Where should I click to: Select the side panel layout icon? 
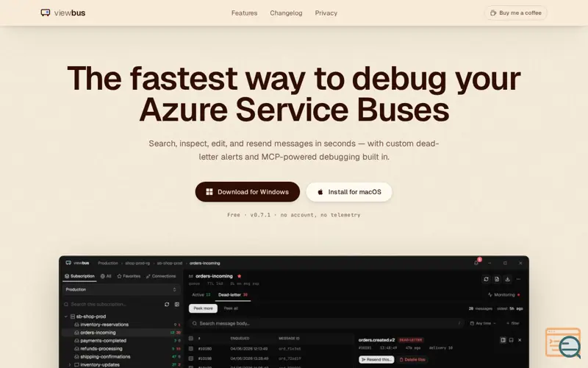(503, 340)
